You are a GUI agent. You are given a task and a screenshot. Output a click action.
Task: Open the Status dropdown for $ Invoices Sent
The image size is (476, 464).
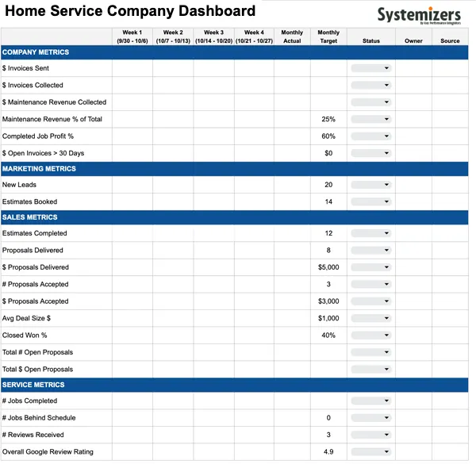[x=371, y=68]
